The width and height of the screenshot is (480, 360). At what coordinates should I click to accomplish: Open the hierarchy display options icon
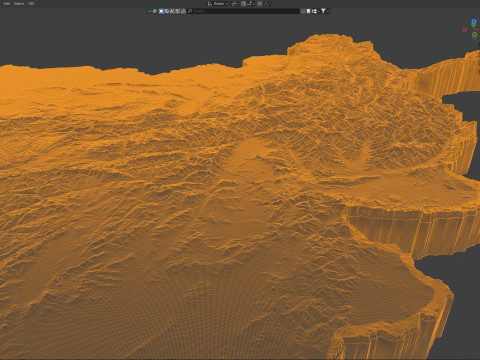315,11
